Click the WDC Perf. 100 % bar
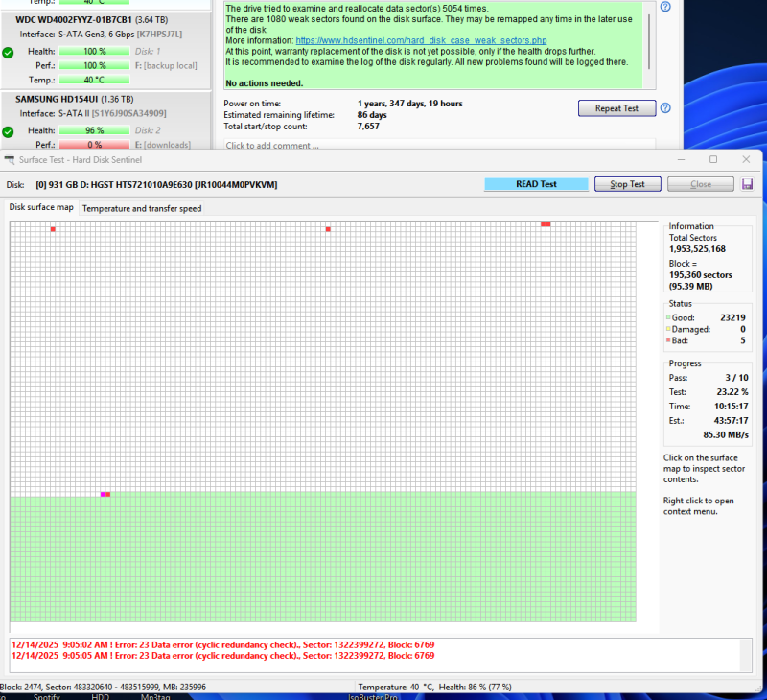 [x=94, y=65]
